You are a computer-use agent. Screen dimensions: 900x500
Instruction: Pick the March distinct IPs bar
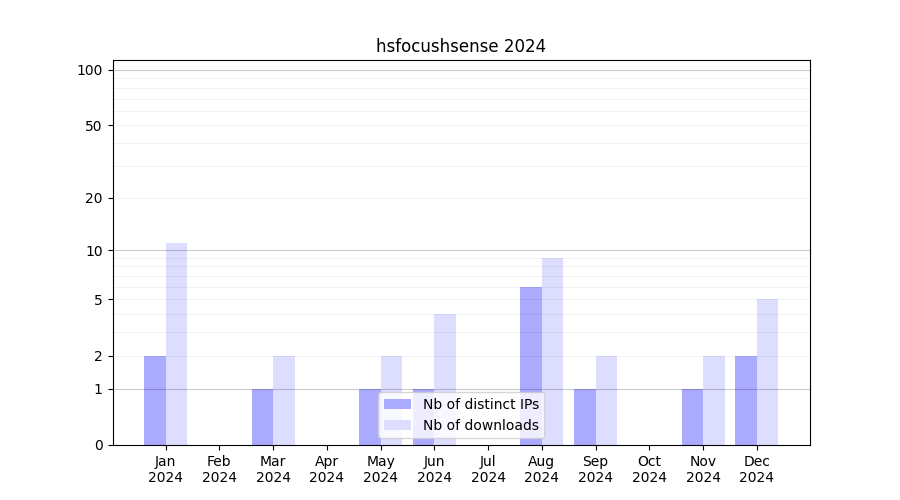[x=262, y=417]
